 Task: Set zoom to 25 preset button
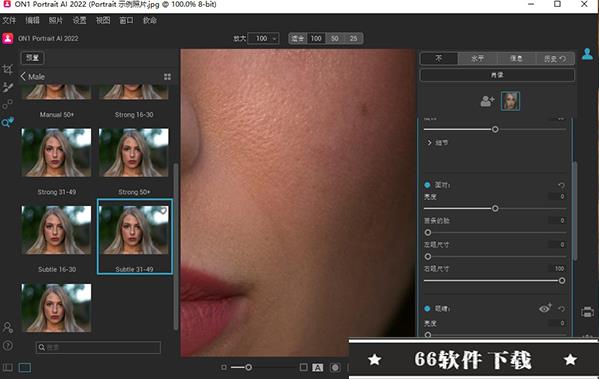click(x=353, y=38)
